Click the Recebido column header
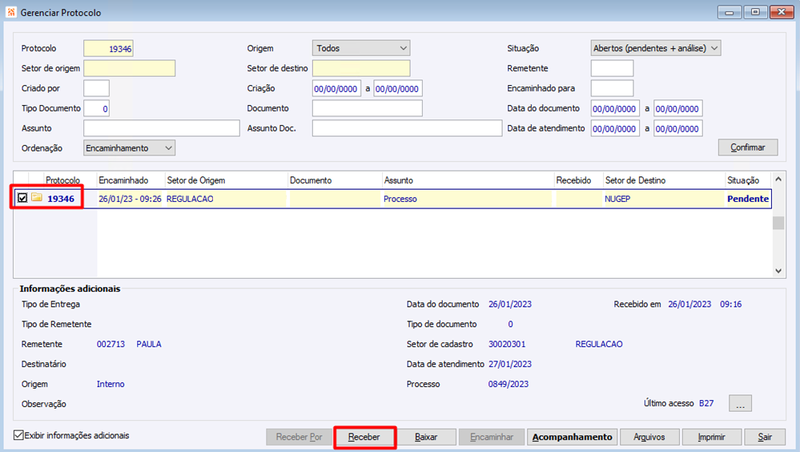800x452 pixels. coord(579,180)
